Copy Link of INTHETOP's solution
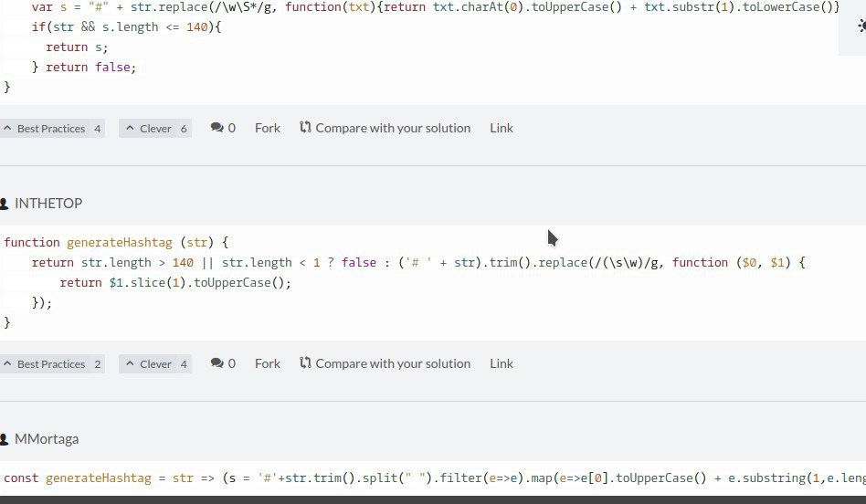 pos(502,363)
